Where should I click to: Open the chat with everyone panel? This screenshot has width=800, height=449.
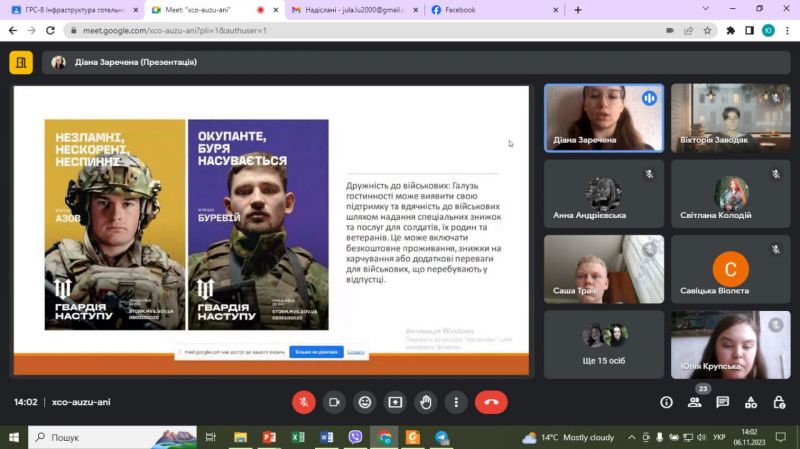tap(722, 402)
